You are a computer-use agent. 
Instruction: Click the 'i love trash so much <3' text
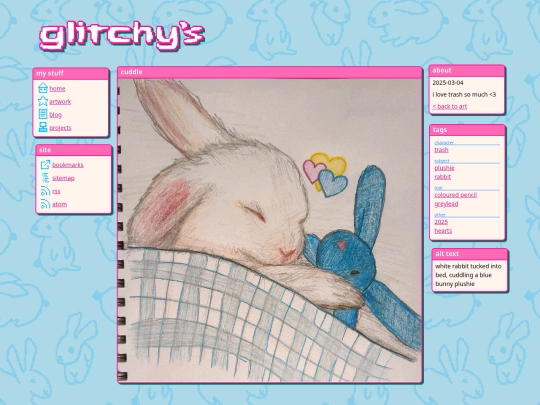(x=464, y=94)
